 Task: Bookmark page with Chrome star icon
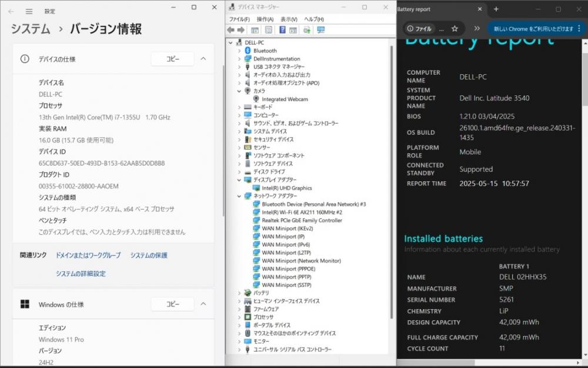(455, 28)
